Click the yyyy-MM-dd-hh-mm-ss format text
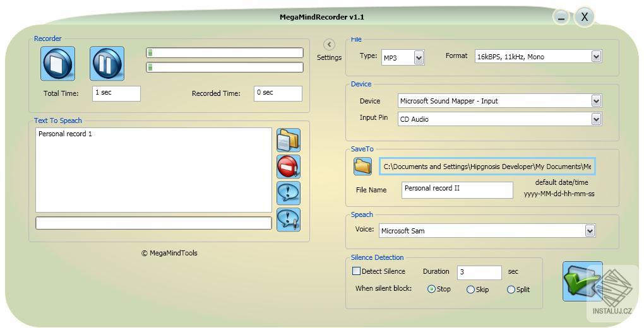The image size is (644, 328). (559, 194)
